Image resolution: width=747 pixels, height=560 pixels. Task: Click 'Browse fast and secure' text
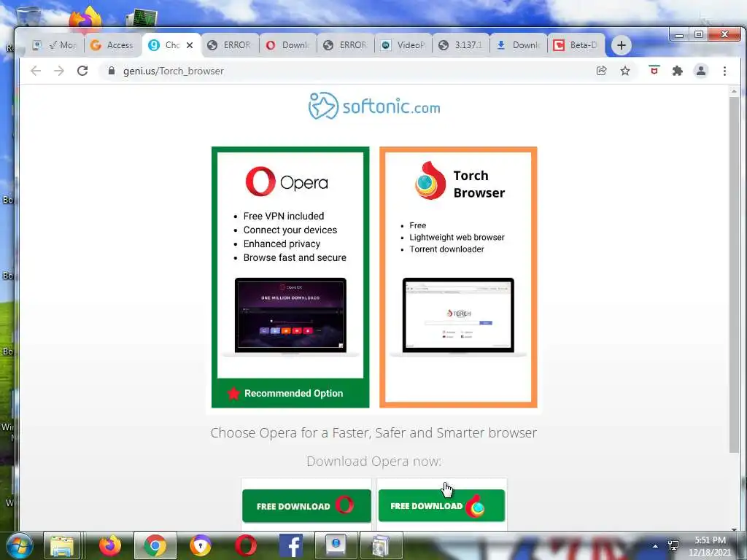click(x=295, y=257)
